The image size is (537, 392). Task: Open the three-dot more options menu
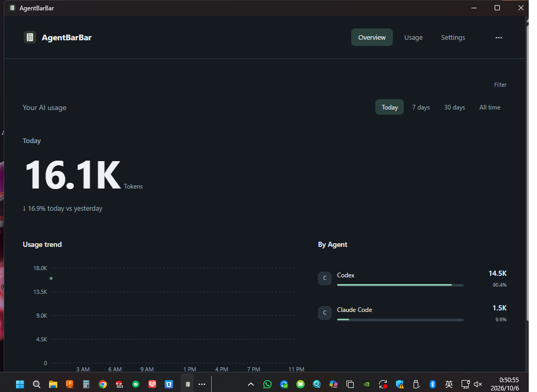point(499,38)
